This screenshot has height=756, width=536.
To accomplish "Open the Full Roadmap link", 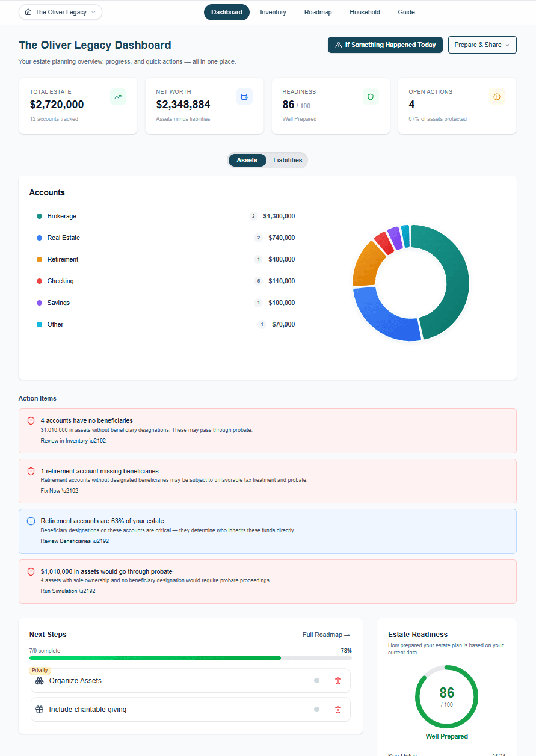I will [327, 635].
